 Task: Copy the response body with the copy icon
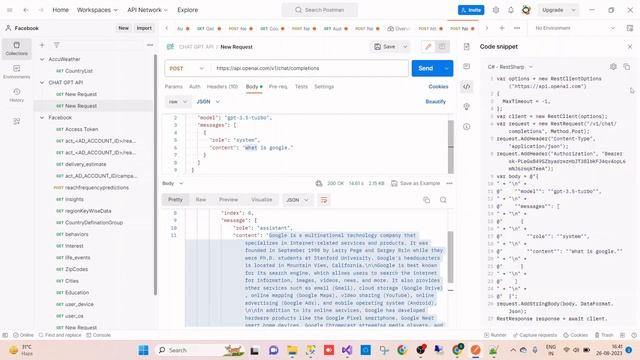[427, 200]
